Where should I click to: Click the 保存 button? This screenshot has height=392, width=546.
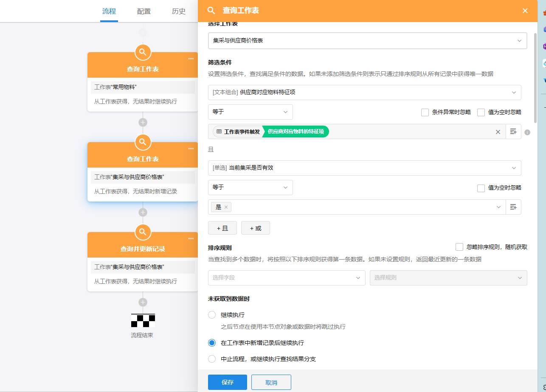(x=227, y=382)
